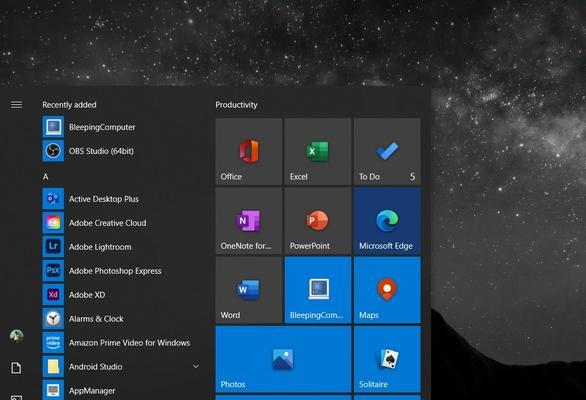
Task: Click Amazon Prime Video for Windows label
Action: 129,343
